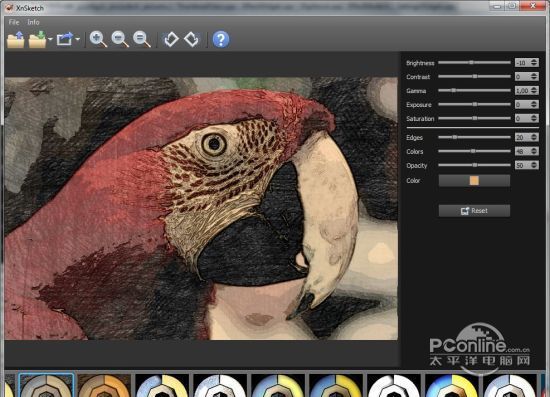The height and width of the screenshot is (397, 550).
Task: Click the Reset button
Action: tap(474, 211)
